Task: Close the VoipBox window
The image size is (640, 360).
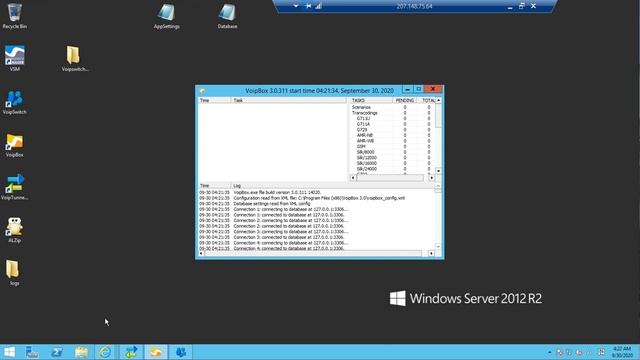Action: coord(433,89)
